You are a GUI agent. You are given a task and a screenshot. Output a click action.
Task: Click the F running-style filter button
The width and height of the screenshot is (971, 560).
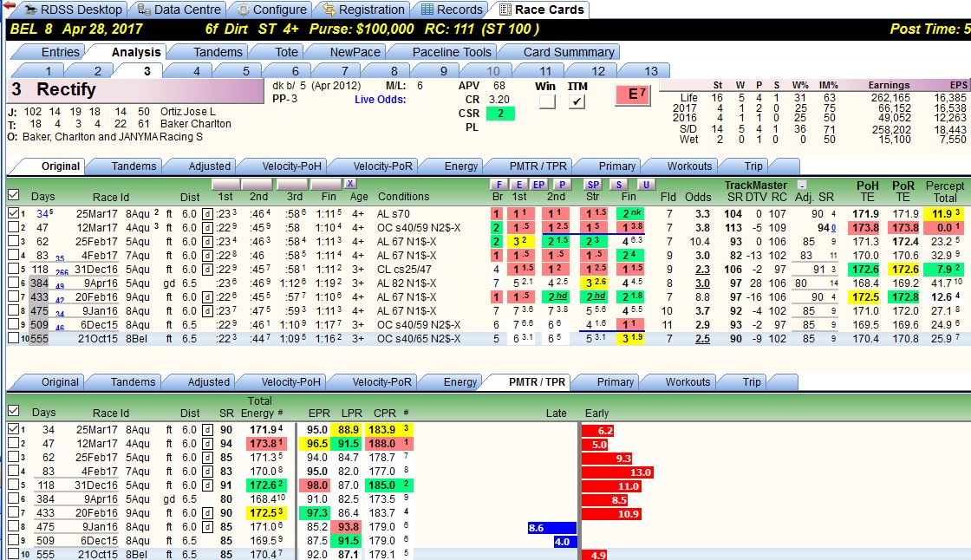pos(499,184)
